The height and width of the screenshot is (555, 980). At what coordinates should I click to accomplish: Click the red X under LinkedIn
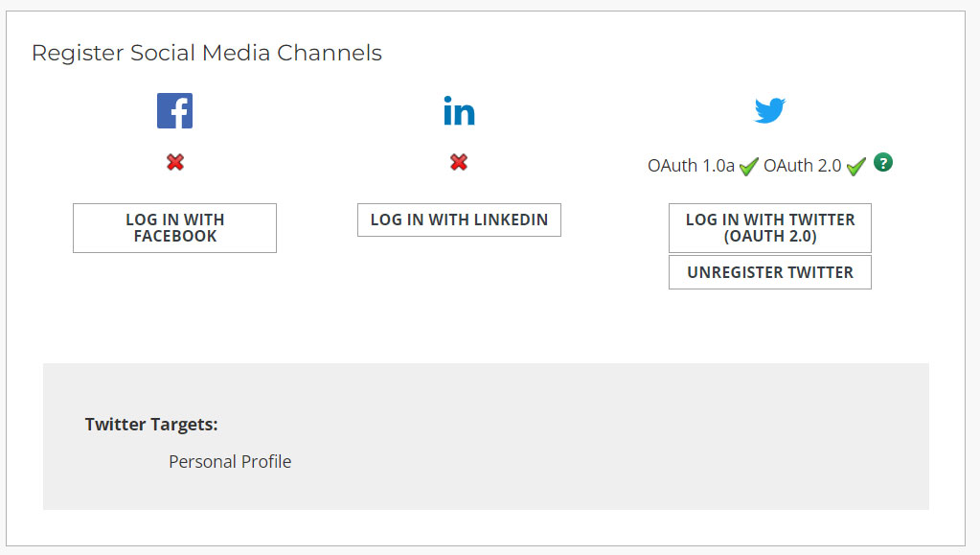459,163
